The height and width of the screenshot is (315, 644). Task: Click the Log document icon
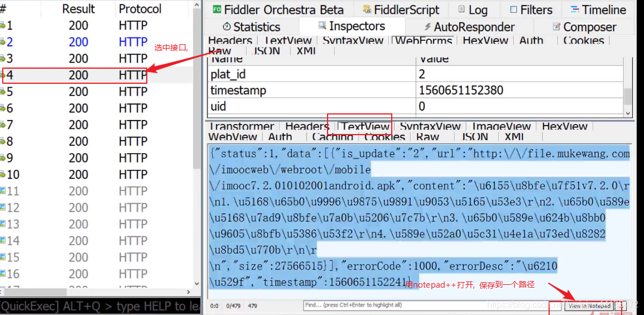point(462,9)
